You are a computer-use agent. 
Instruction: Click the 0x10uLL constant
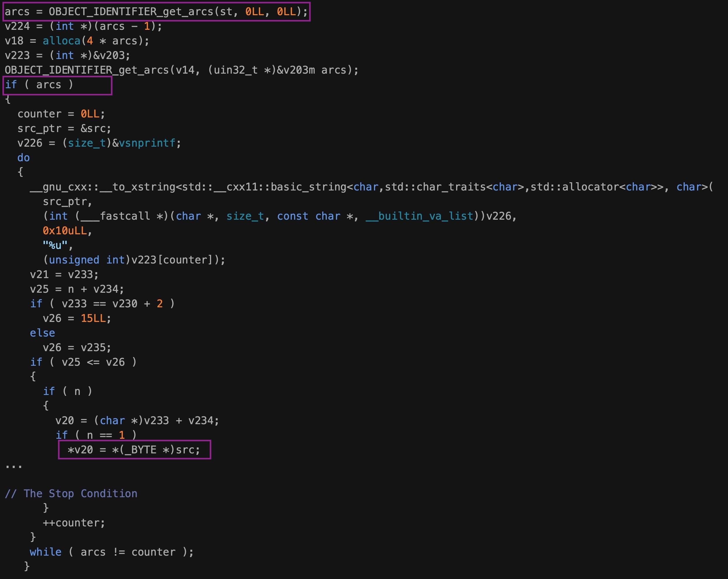point(65,231)
